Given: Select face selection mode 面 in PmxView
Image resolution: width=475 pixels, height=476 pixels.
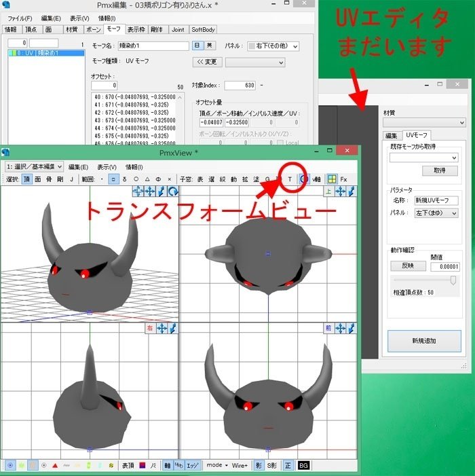Looking at the screenshot, I should [x=38, y=179].
